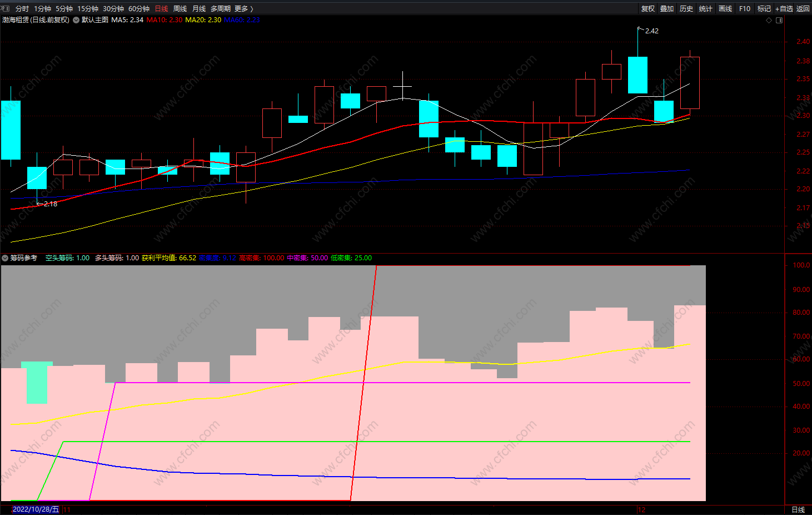Switch to 15分钟 period tab
The image size is (812, 515).
(x=88, y=8)
